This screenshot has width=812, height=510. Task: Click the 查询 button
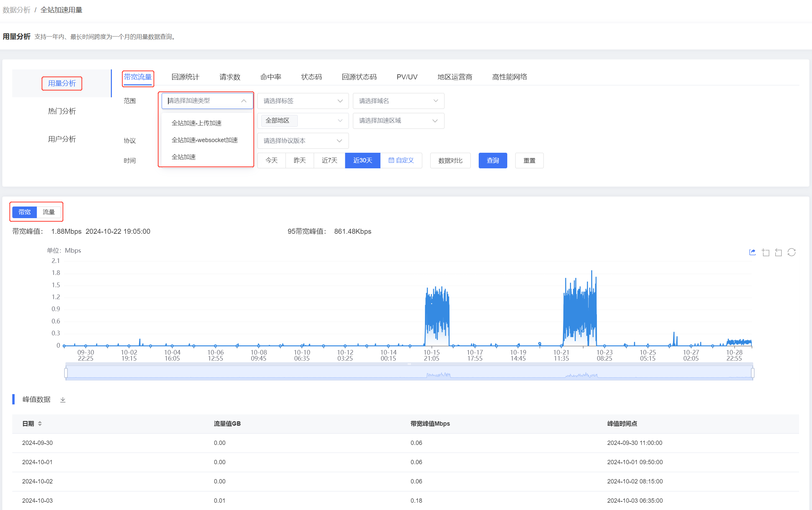point(493,161)
